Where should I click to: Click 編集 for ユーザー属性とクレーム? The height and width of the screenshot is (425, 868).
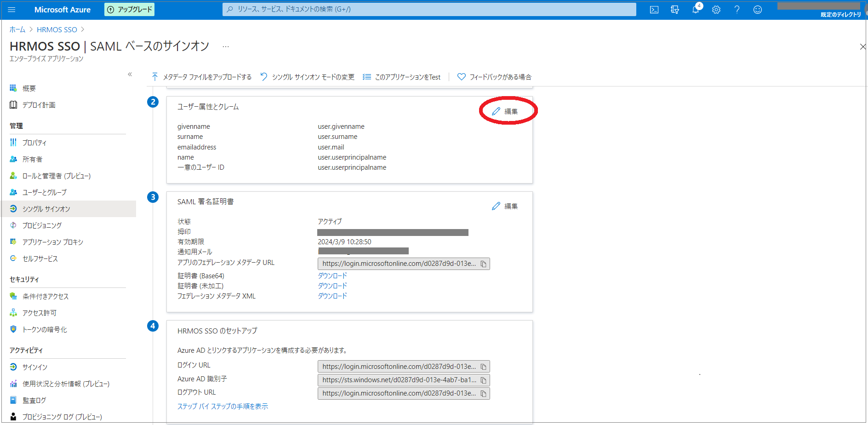point(506,111)
